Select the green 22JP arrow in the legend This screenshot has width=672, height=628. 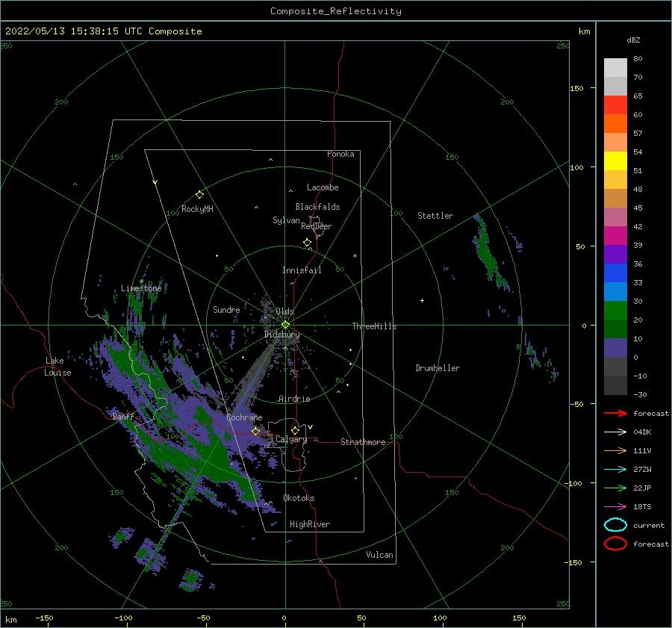[615, 488]
